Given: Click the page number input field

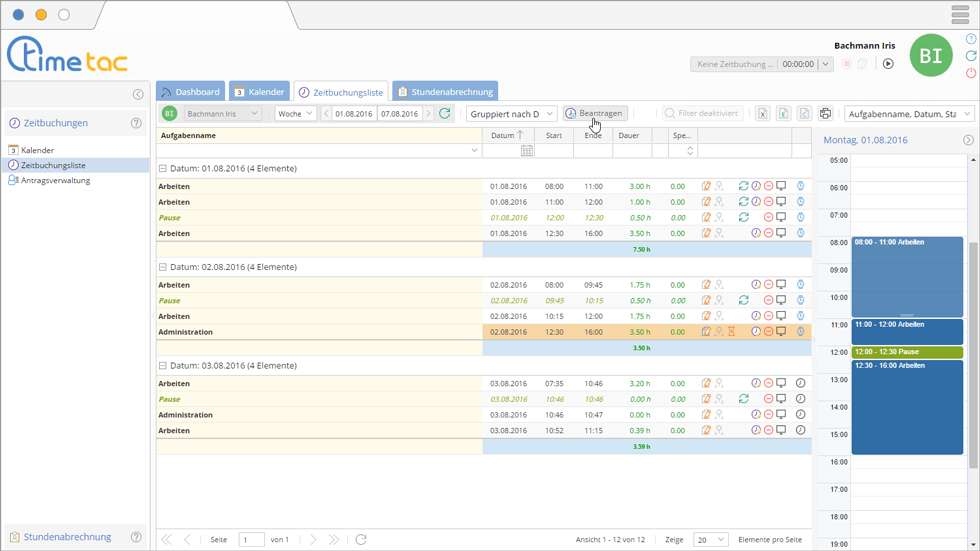Looking at the screenshot, I should pyautogui.click(x=251, y=540).
